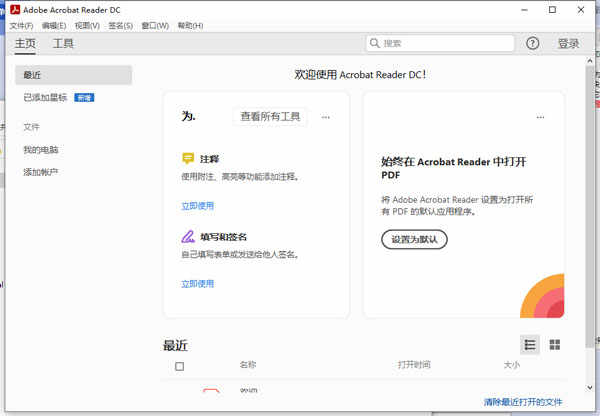Open the default PDF card ellipsis menu
The image size is (600, 416).
pyautogui.click(x=540, y=117)
